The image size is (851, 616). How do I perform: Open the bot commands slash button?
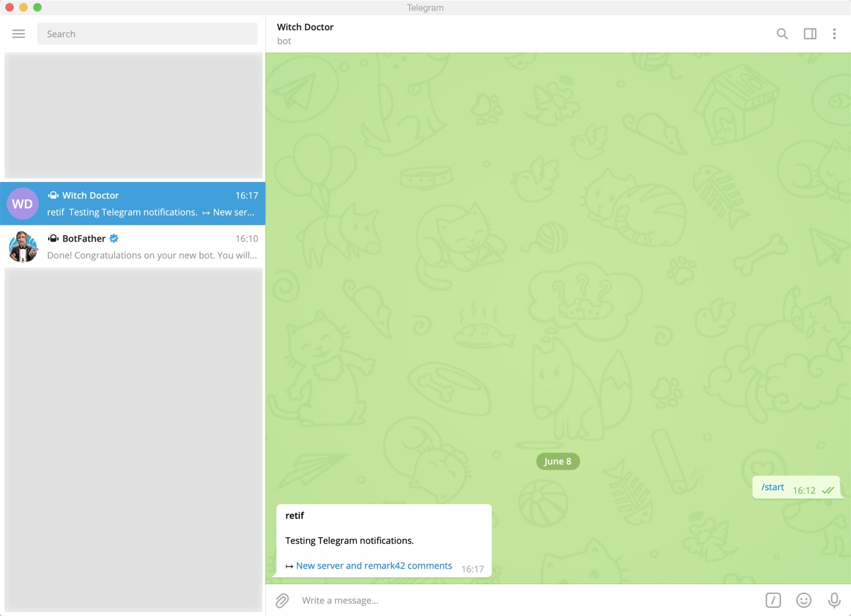[x=773, y=600]
